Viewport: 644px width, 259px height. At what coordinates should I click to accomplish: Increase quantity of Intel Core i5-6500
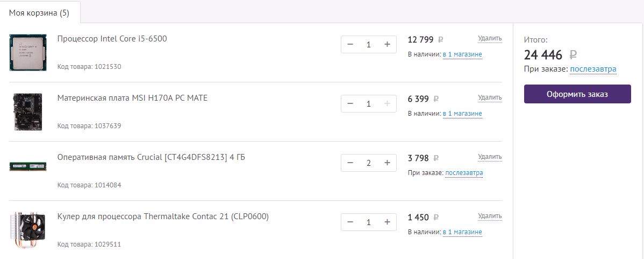(387, 44)
